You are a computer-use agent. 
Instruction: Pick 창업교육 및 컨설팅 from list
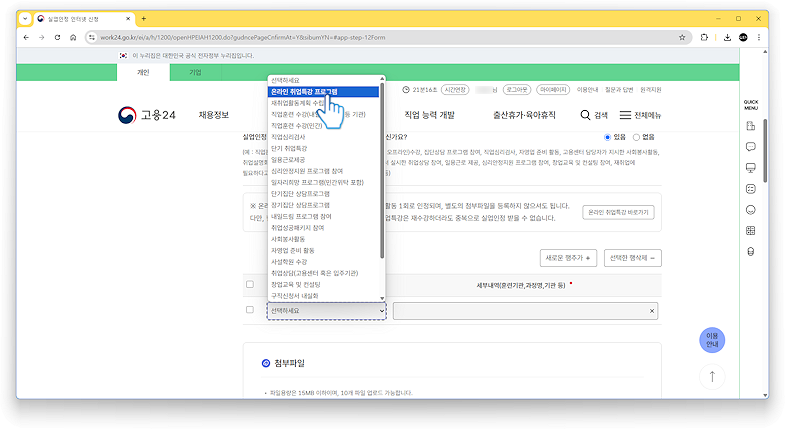tap(323, 285)
